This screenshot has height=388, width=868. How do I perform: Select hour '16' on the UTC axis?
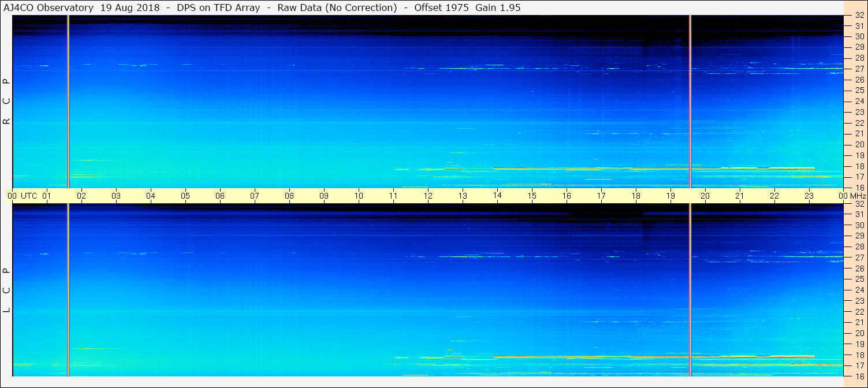pyautogui.click(x=567, y=196)
